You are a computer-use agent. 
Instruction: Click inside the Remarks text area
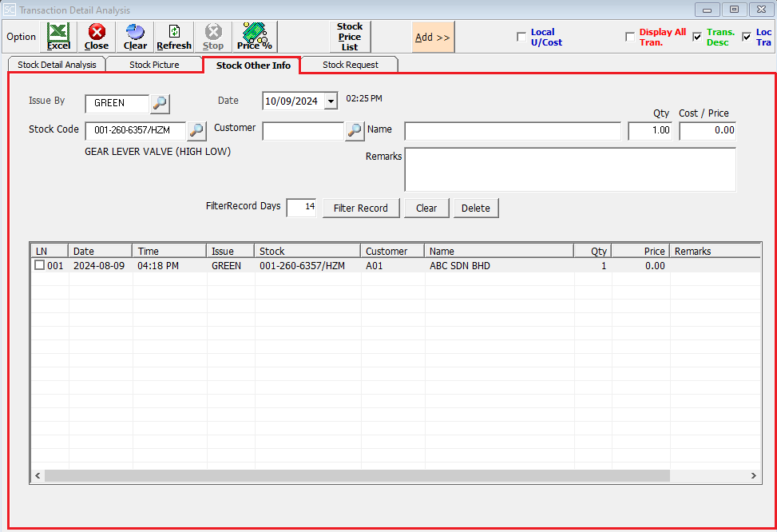[x=570, y=169]
